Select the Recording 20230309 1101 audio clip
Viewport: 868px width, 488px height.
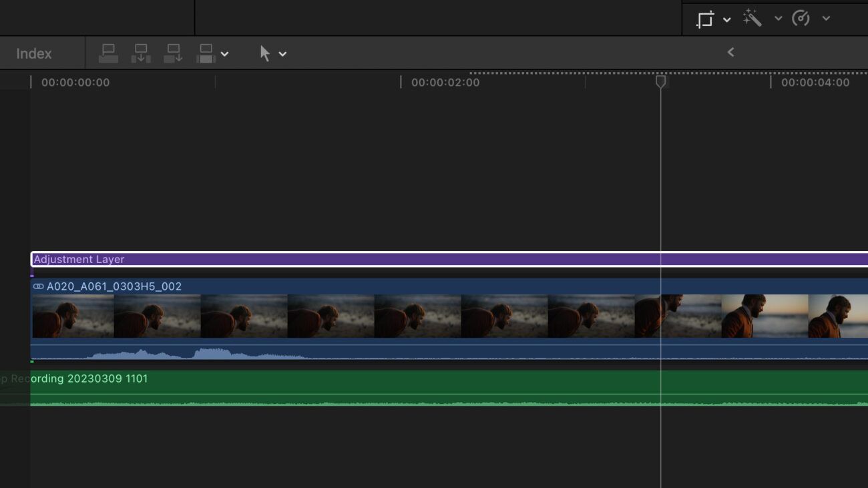click(x=334, y=391)
